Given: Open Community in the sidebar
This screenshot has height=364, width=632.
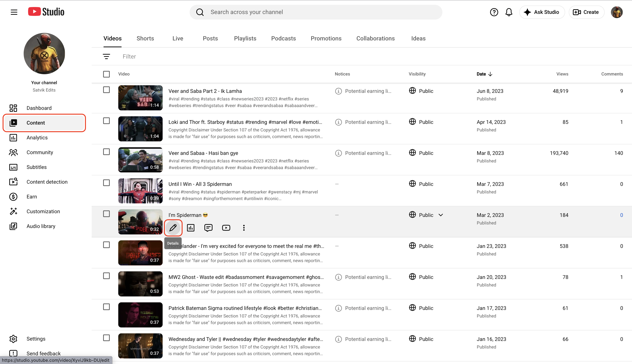Looking at the screenshot, I should (44, 152).
